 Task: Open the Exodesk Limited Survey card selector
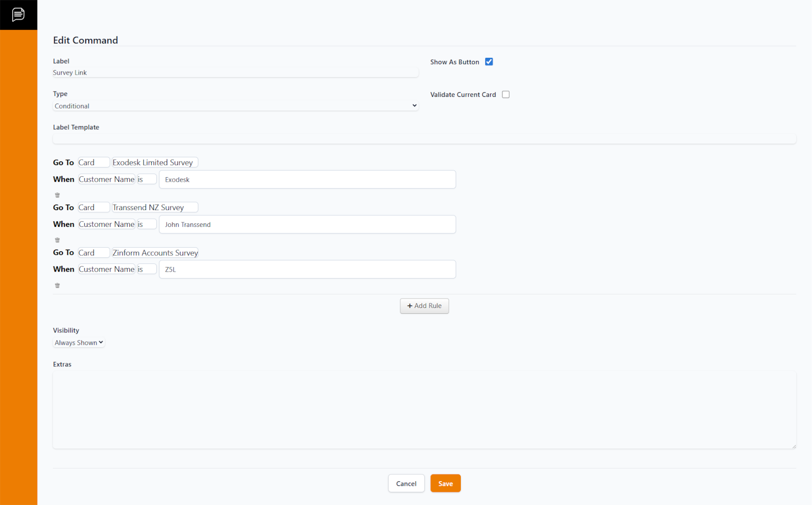tap(154, 162)
